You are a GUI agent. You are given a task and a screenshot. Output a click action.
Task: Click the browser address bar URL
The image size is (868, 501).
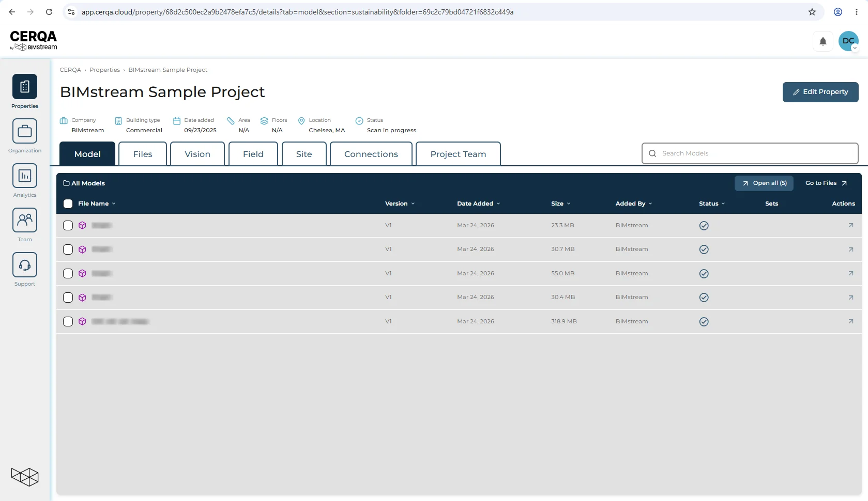click(x=297, y=12)
